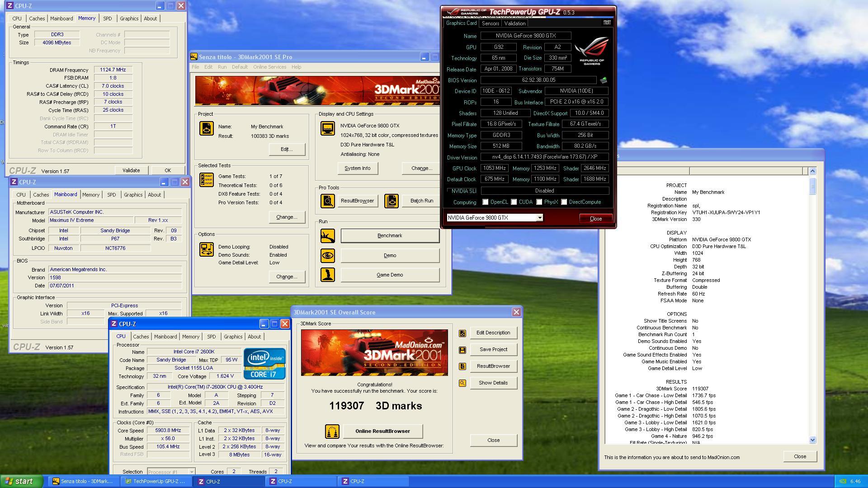
Task: Open Caches tab in the Mainboard CPU-Z window
Action: [x=41, y=195]
